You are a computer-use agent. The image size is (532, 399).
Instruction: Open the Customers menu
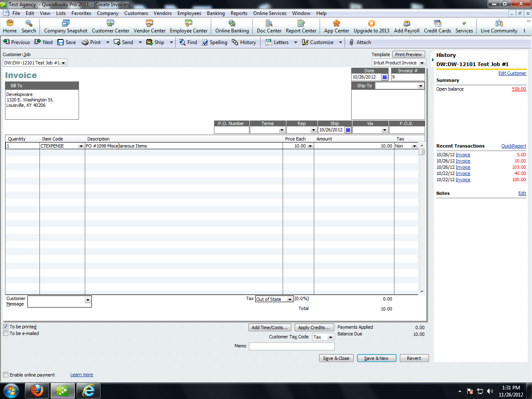click(136, 13)
